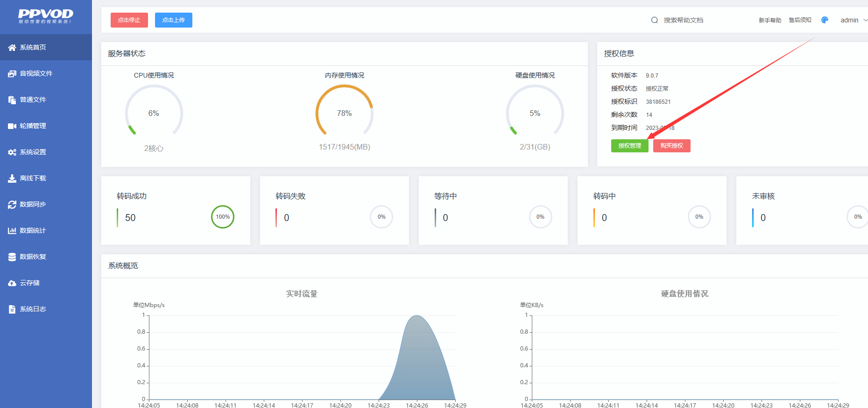
Task: Open the theme color palette icon
Action: tap(825, 20)
